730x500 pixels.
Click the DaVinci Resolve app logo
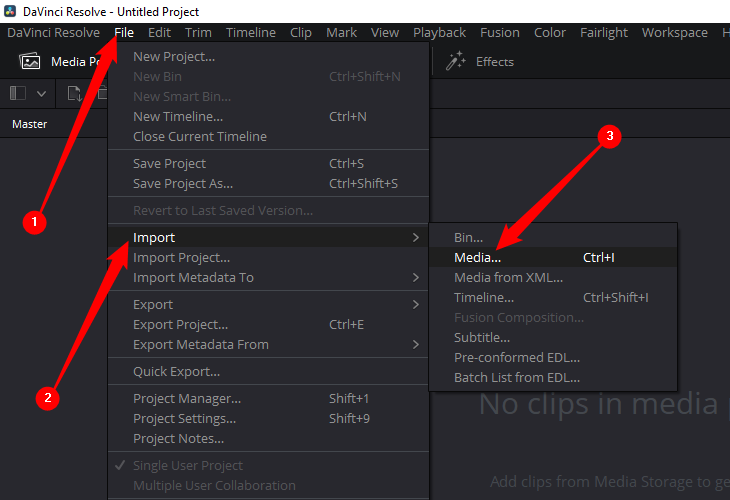[10, 11]
